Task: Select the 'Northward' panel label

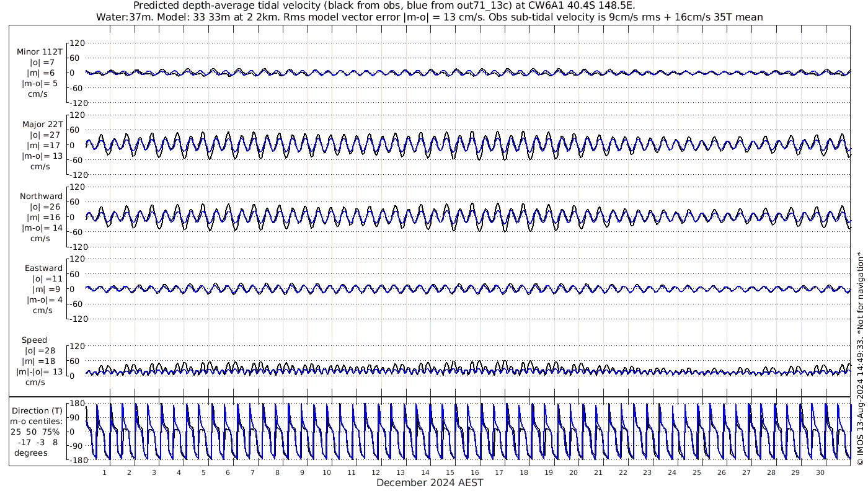Action: point(41,197)
